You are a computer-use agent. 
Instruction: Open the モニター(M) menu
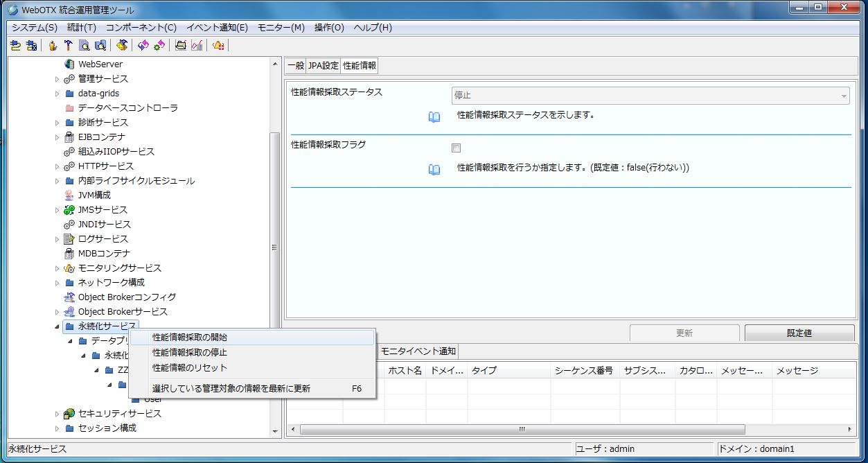(x=281, y=28)
